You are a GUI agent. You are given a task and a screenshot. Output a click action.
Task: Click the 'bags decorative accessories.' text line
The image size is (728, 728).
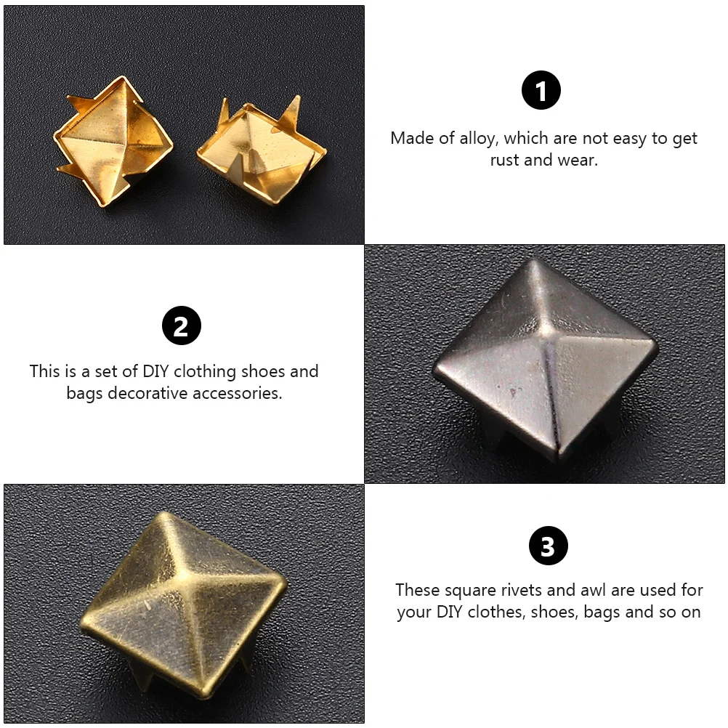[x=174, y=393]
